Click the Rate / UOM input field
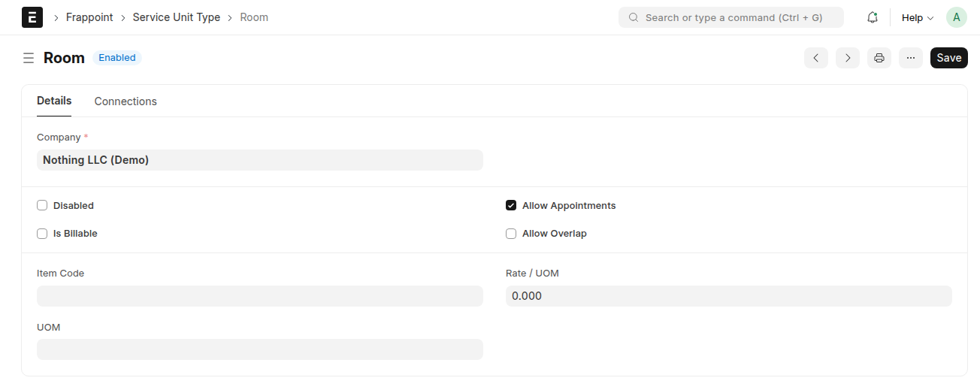980x390 pixels. pyautogui.click(x=728, y=296)
